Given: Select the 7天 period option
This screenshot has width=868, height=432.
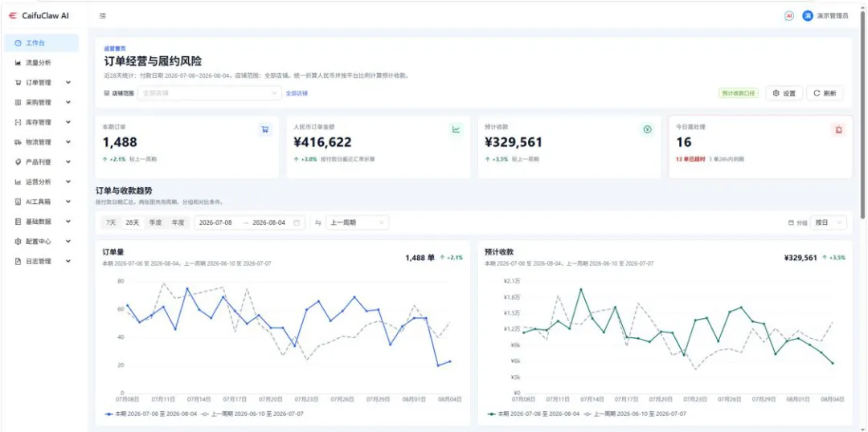Looking at the screenshot, I should point(111,222).
